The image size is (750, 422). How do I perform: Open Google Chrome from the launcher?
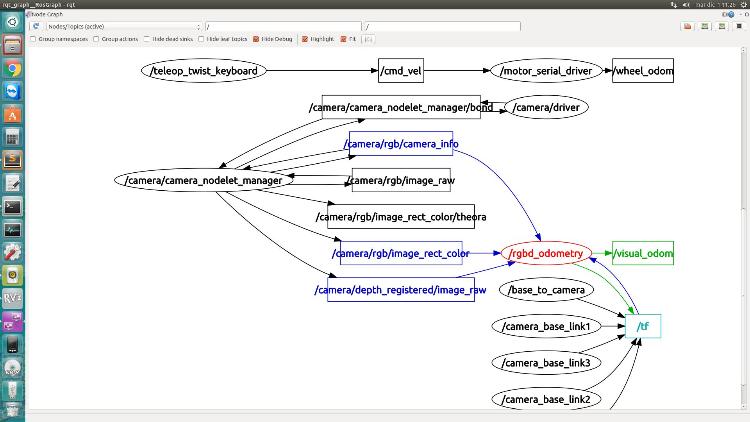pos(13,69)
